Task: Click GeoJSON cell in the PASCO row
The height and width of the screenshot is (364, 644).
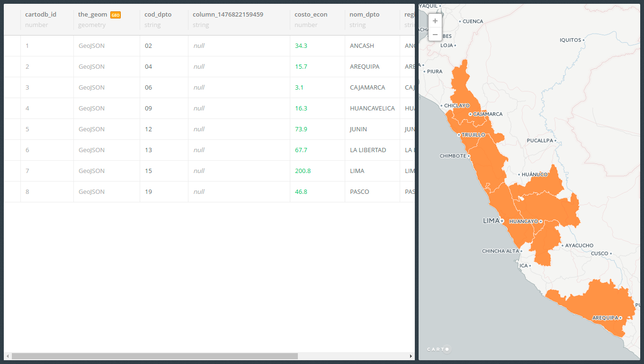Action: tap(91, 192)
